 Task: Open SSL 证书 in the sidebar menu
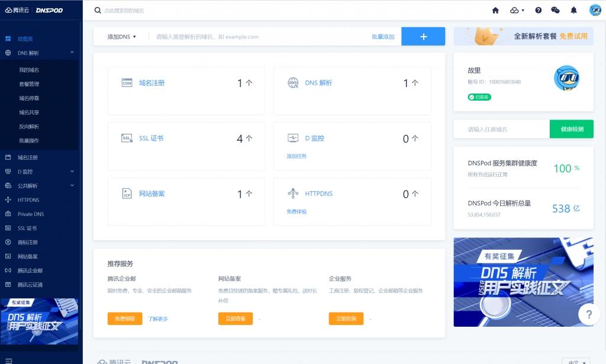[27, 228]
